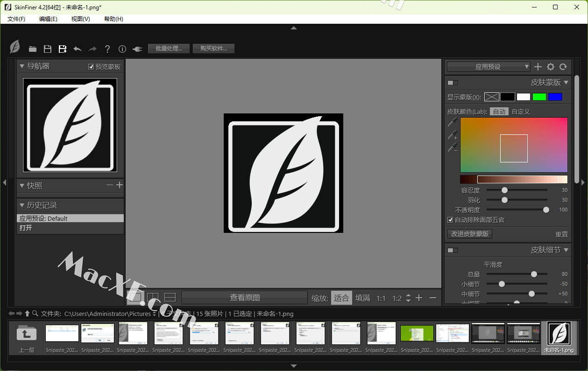Open the 视图(V) menu
Image resolution: width=588 pixels, height=371 pixels.
80,19
